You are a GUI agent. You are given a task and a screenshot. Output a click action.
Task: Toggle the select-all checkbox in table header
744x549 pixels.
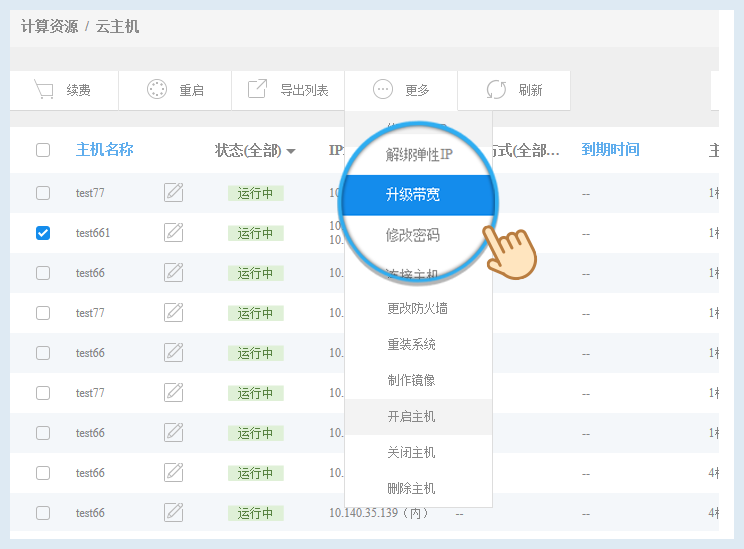(x=43, y=150)
